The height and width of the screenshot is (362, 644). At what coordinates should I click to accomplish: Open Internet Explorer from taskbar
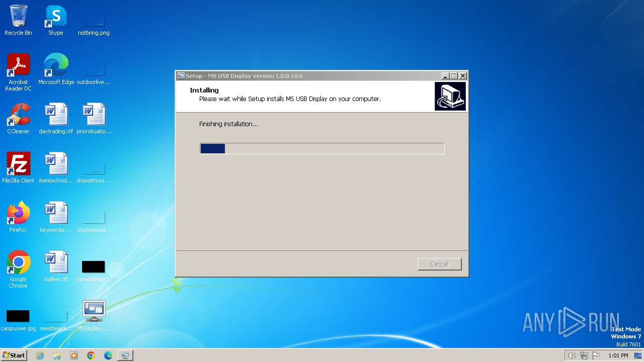tap(40, 355)
